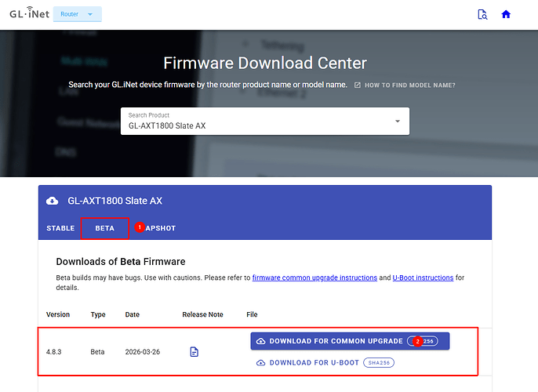Show SHA256 for U-Boot file
The width and height of the screenshot is (538, 392).
[379, 362]
